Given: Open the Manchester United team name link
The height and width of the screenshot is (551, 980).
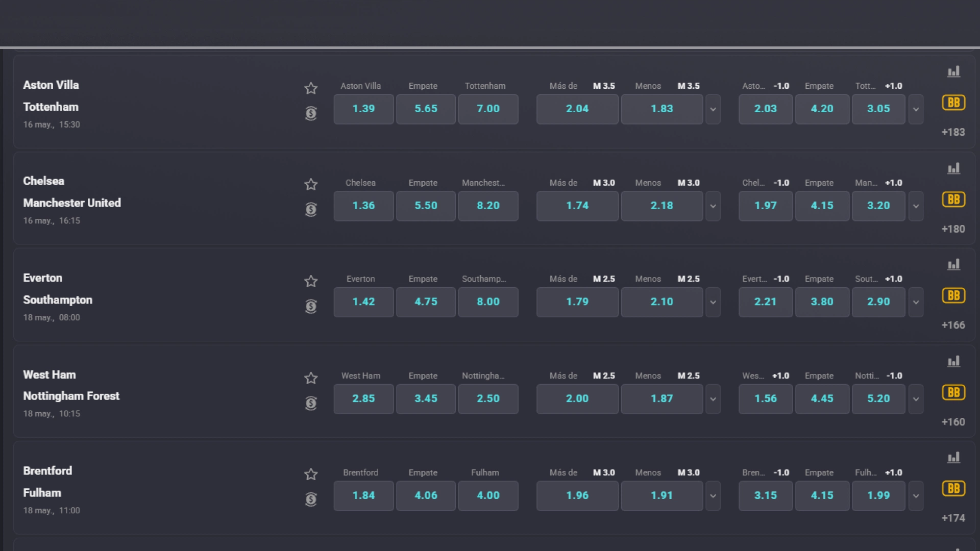Looking at the screenshot, I should tap(72, 203).
